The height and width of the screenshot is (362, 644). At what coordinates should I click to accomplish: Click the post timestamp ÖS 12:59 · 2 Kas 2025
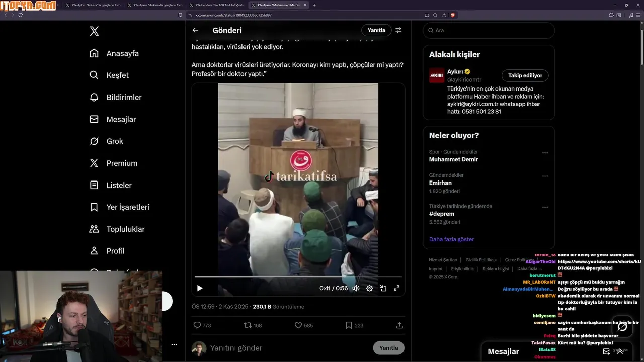[220, 307]
